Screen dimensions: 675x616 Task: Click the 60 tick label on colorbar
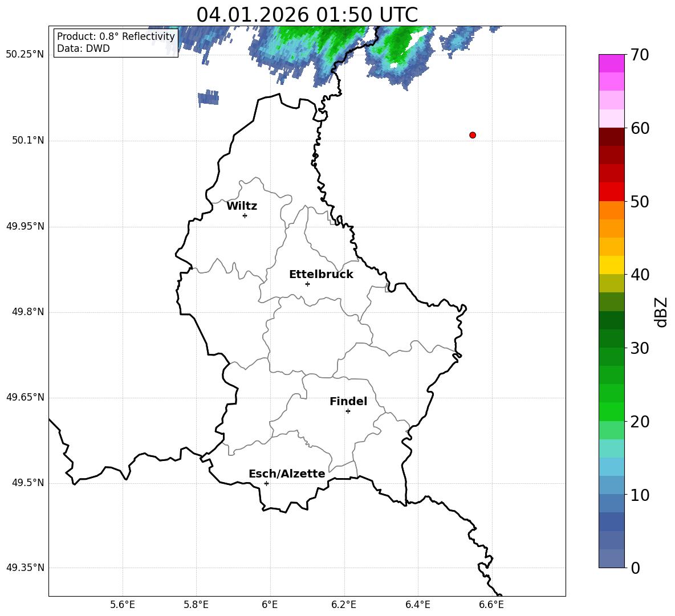tap(639, 128)
